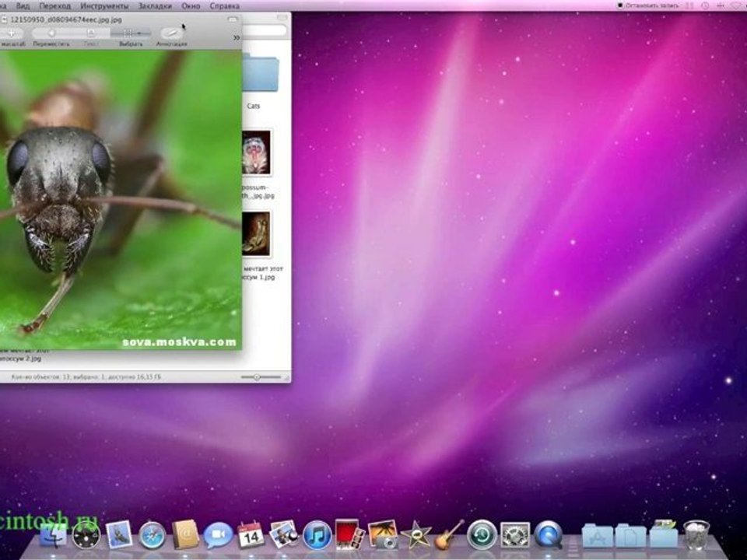Open Finder from the Dock
The image size is (747, 560).
click(54, 535)
